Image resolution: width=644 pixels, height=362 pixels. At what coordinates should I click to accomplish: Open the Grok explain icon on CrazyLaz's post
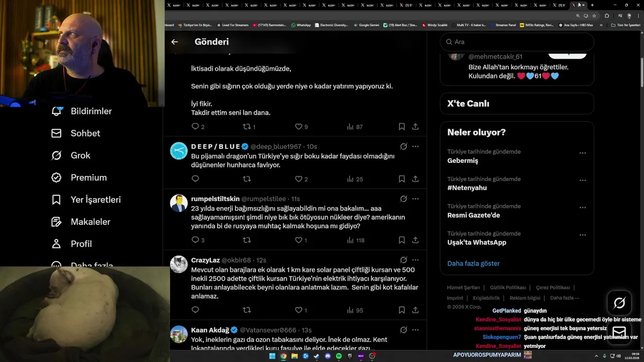[404, 260]
